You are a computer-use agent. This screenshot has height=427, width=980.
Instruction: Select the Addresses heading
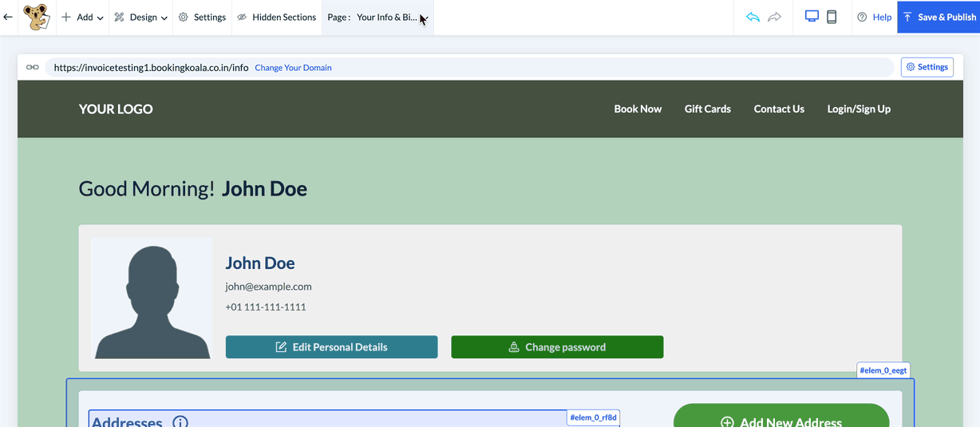point(127,421)
